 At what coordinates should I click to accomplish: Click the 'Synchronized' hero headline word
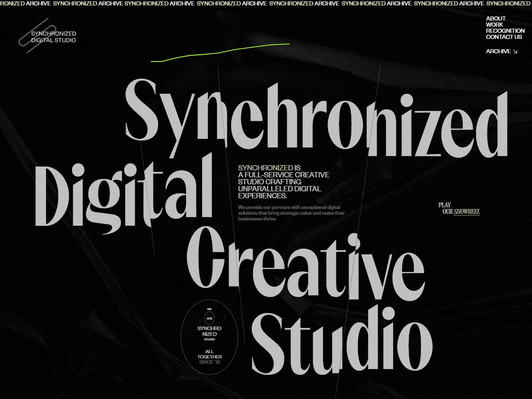coord(316,117)
